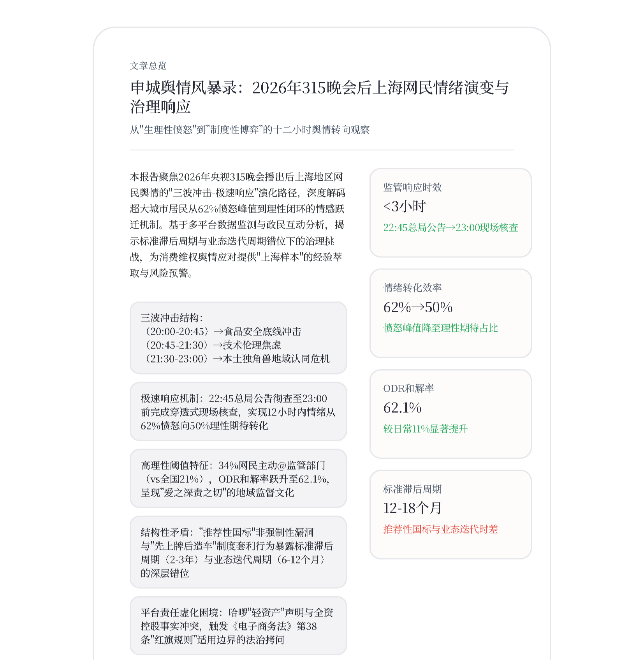Open the 极速响应机制 highlight block
This screenshot has height=660, width=644.
pos(238,412)
